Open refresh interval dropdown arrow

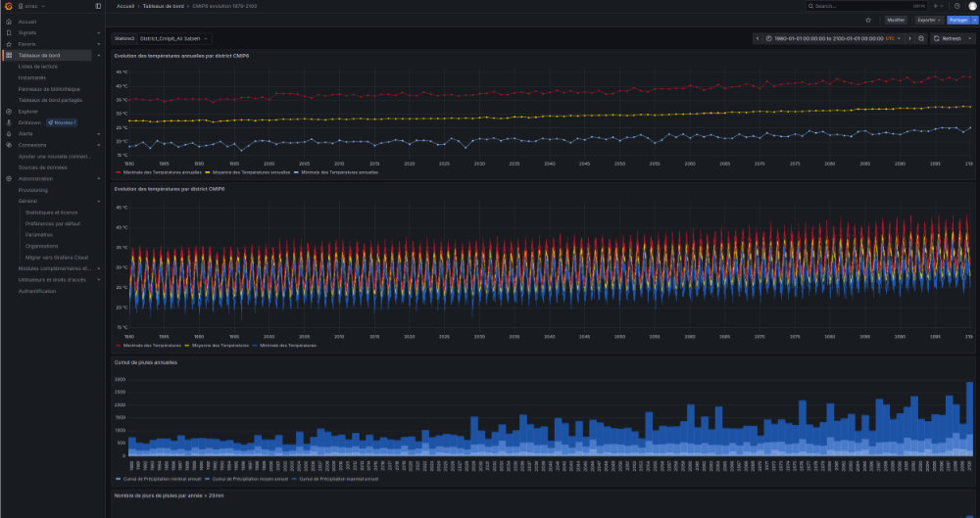coord(968,38)
